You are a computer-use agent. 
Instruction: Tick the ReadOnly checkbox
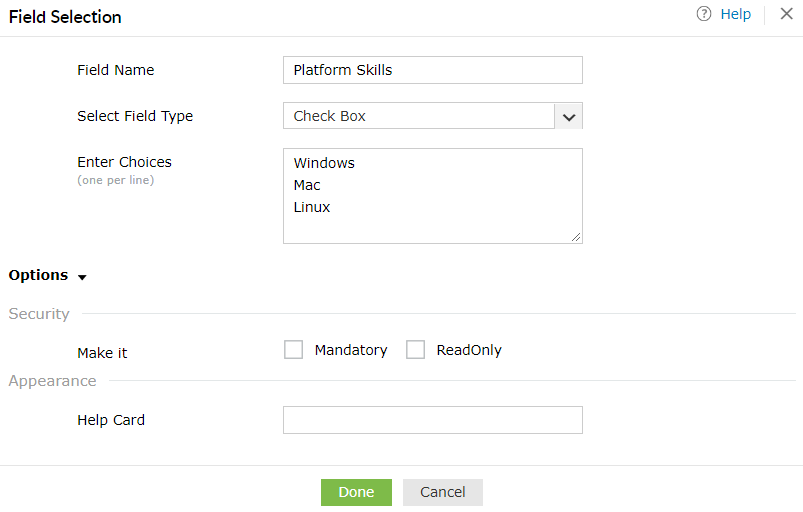[x=415, y=350]
